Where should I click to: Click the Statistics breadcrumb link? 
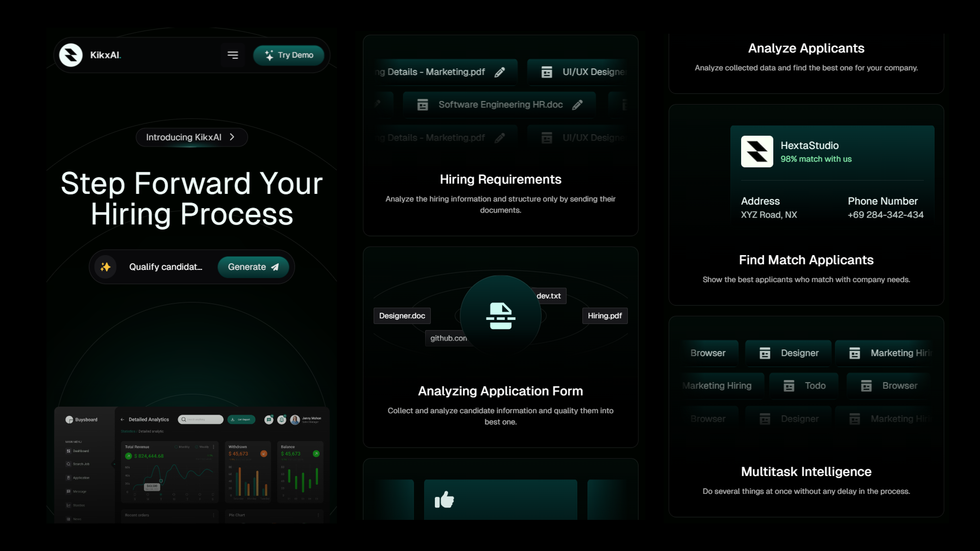[x=128, y=432]
